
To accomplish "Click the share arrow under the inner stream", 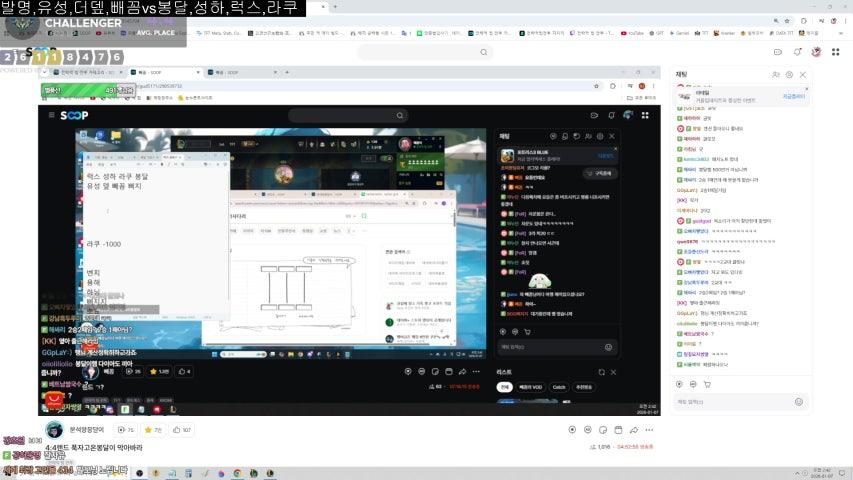I will (x=462, y=372).
